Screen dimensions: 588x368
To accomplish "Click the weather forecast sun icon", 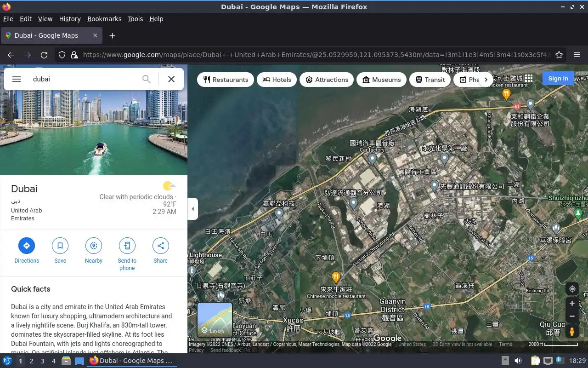I will coord(169,186).
